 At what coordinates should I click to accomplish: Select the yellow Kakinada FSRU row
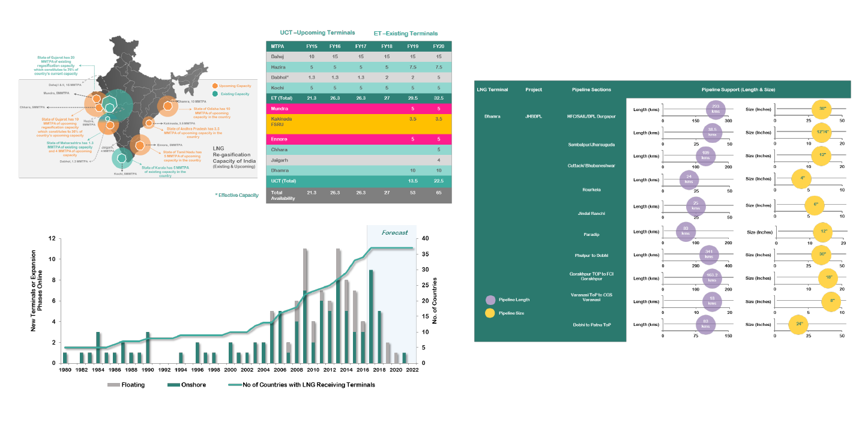tap(358, 124)
